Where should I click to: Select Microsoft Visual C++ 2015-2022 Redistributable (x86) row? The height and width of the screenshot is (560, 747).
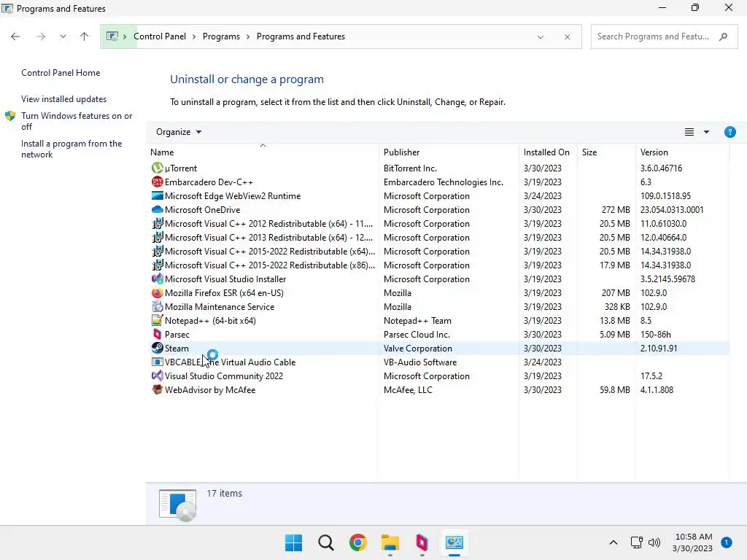[438, 265]
